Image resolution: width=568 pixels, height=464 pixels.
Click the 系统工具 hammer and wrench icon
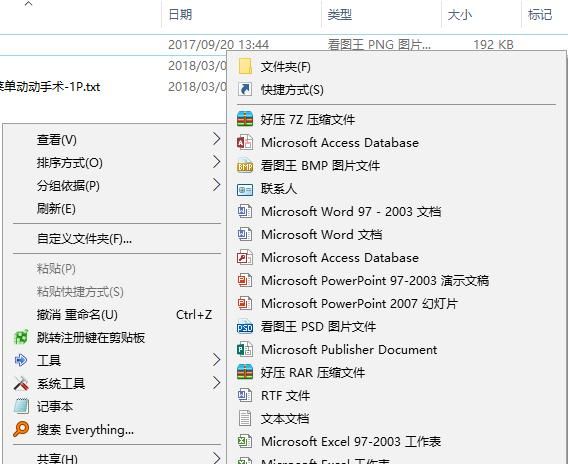pyautogui.click(x=21, y=384)
